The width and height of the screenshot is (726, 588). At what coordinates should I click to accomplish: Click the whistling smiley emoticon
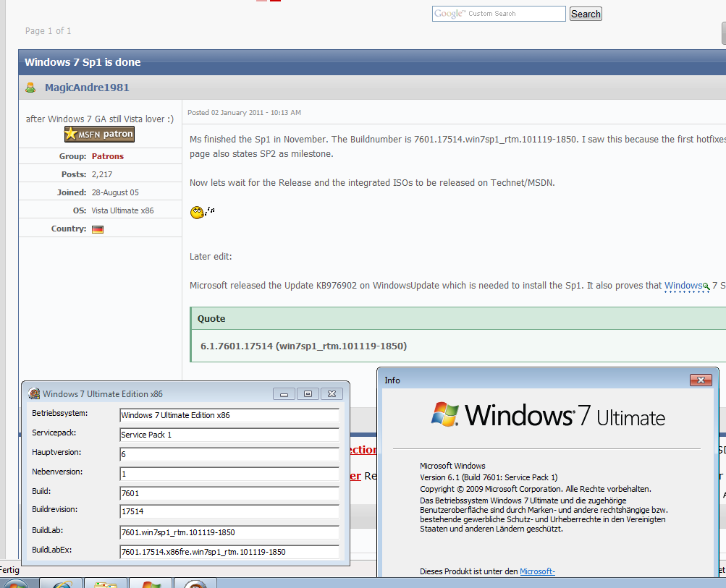pos(202,212)
